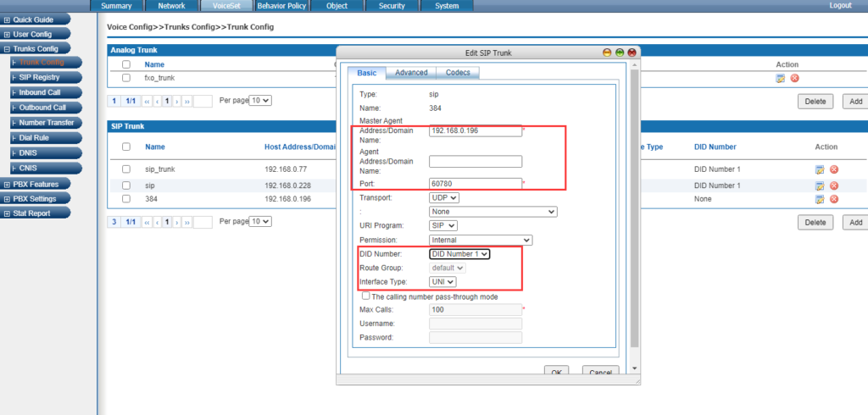Open CNIS sidebar item
This screenshot has height=415, width=868.
pyautogui.click(x=46, y=168)
